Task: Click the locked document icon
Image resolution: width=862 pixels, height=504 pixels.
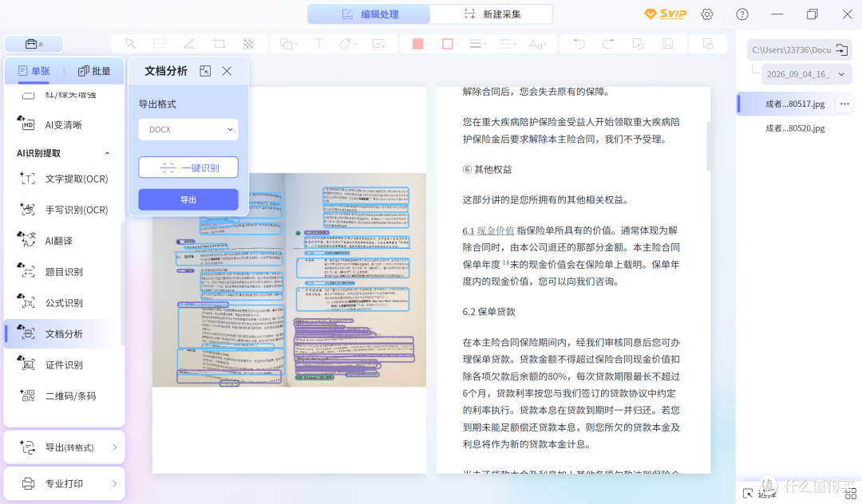Action: coord(708,44)
